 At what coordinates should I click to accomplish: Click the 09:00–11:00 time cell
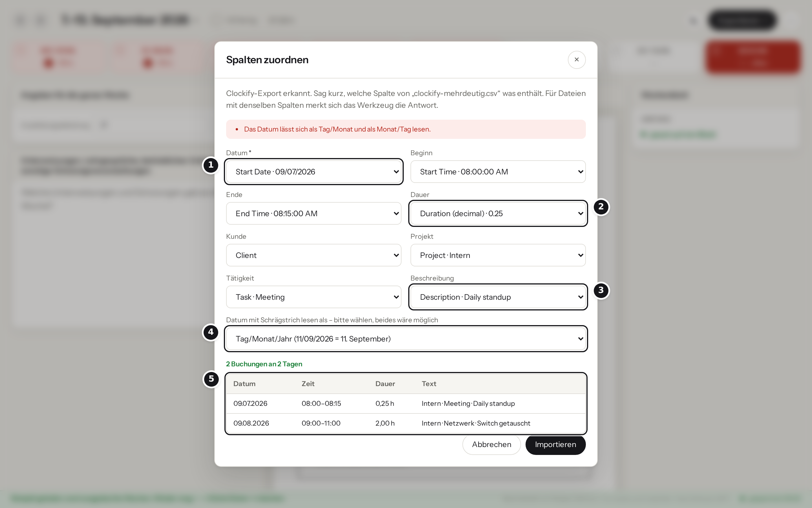(x=321, y=423)
